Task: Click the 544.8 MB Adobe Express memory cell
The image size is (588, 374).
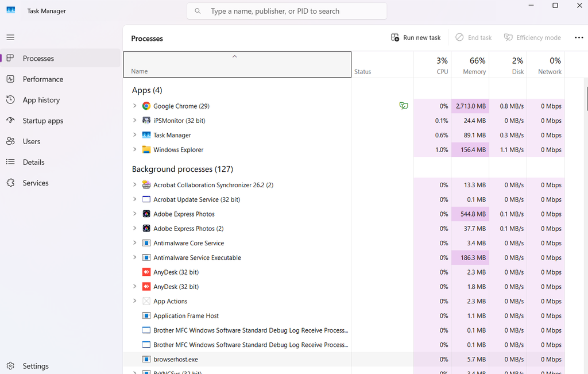Action: coord(470,214)
